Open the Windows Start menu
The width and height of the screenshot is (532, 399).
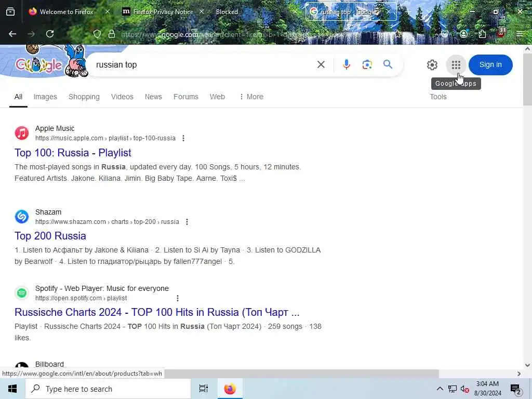(x=12, y=389)
